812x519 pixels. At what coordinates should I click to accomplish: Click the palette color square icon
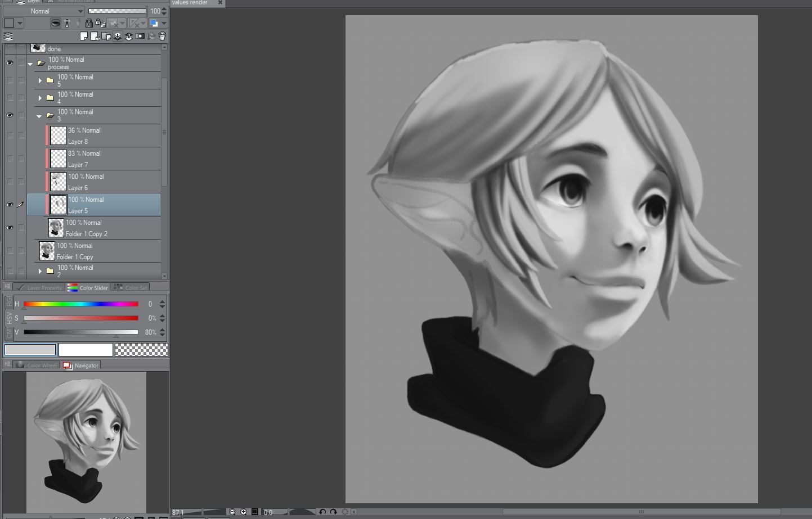coord(9,23)
